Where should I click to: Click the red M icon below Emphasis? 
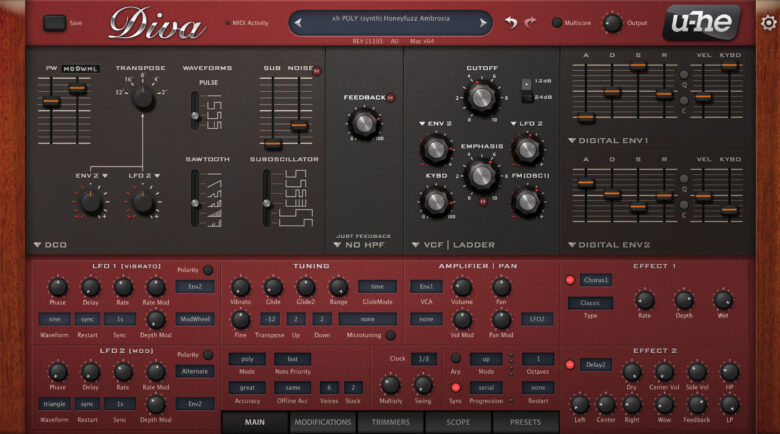click(x=483, y=202)
